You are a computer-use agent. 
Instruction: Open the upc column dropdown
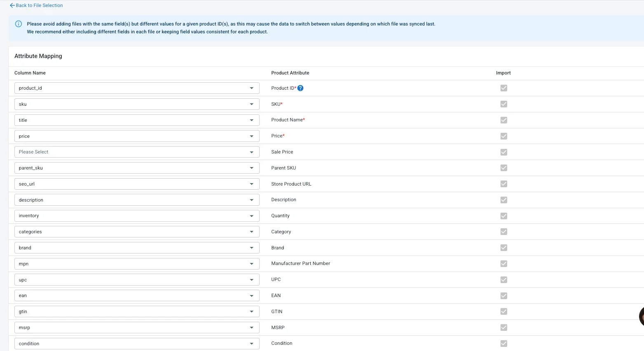pos(137,280)
